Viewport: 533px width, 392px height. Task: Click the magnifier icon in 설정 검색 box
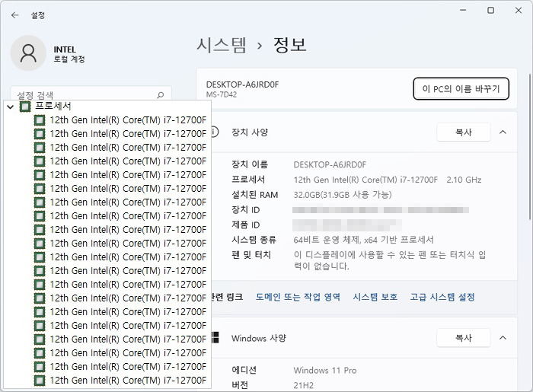coord(160,95)
